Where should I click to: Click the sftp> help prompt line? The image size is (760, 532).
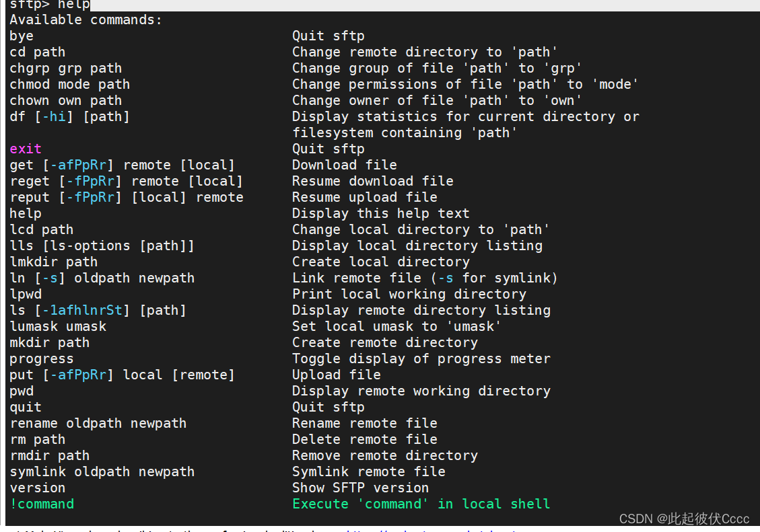click(49, 5)
